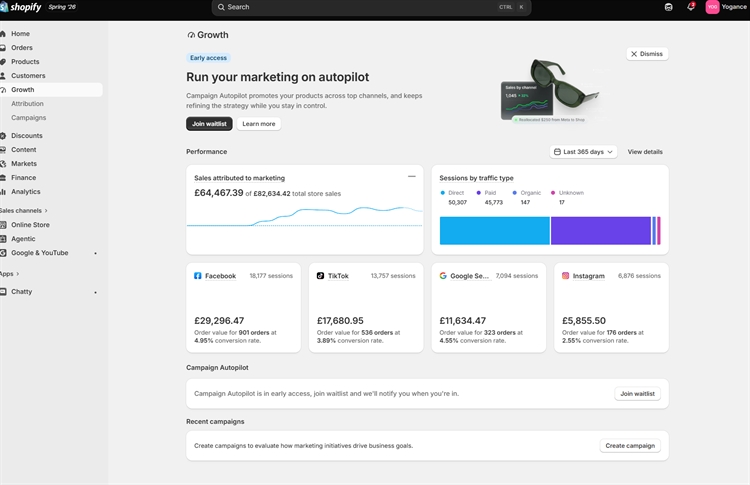This screenshot has height=485, width=750.
Task: Open the Last 365 days date dropdown
Action: click(584, 152)
